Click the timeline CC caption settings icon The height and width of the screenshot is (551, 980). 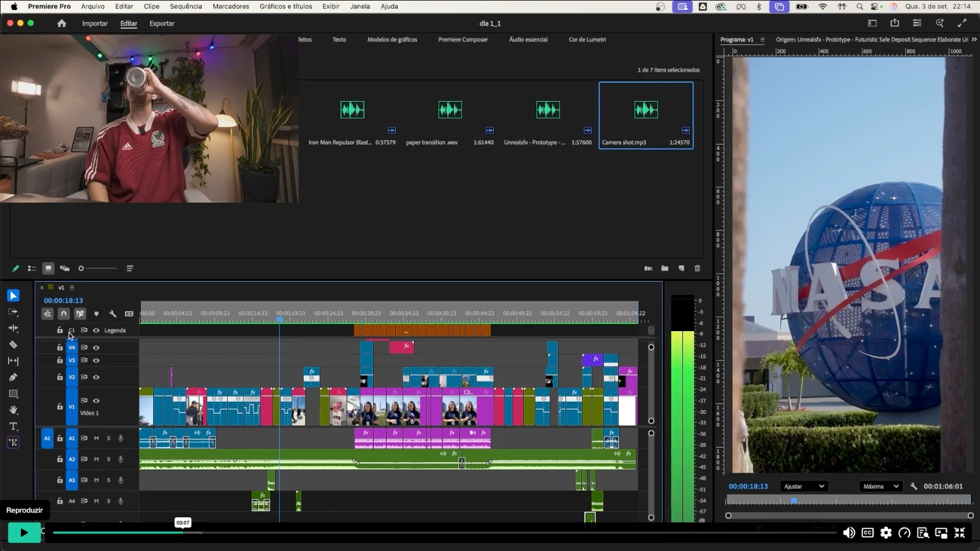[129, 313]
